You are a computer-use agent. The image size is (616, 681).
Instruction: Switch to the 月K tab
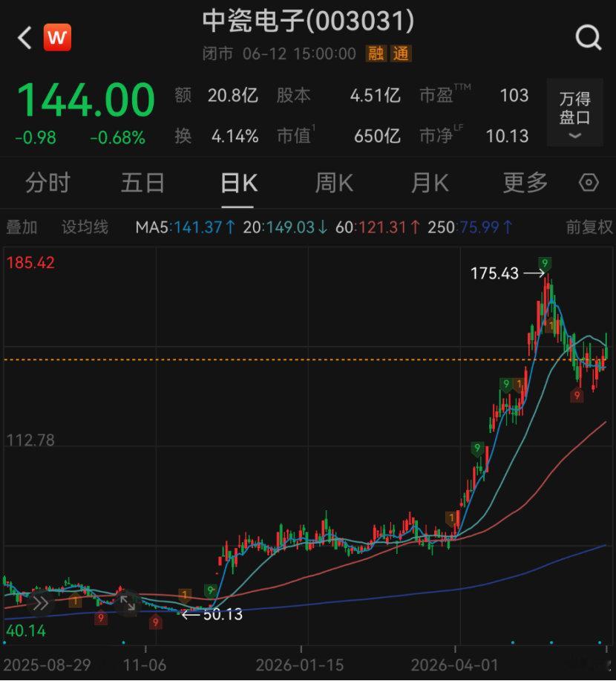coord(429,183)
